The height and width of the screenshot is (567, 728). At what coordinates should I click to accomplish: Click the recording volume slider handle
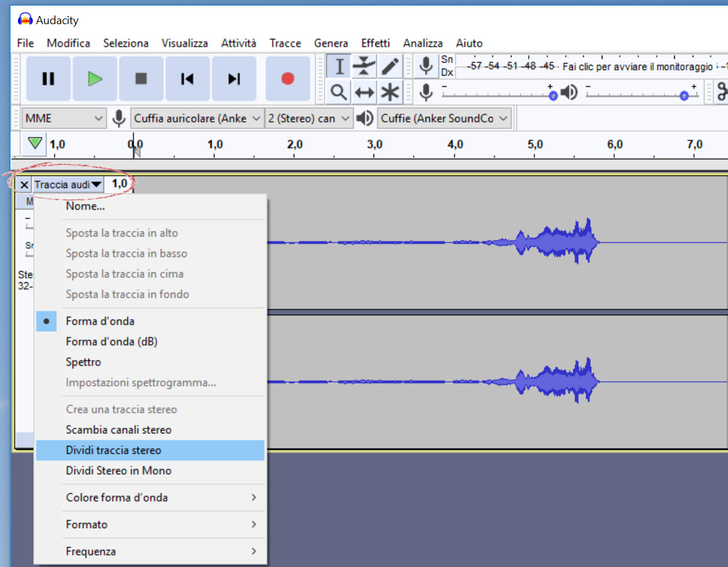click(553, 96)
